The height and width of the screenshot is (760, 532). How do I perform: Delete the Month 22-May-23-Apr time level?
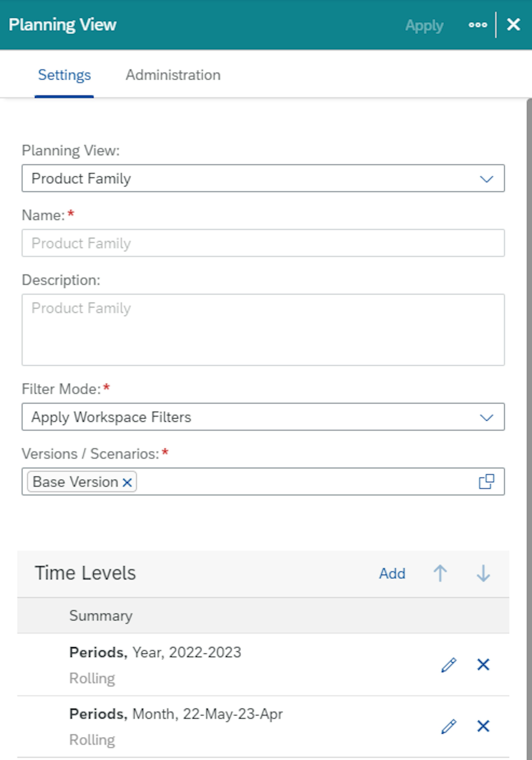[483, 726]
